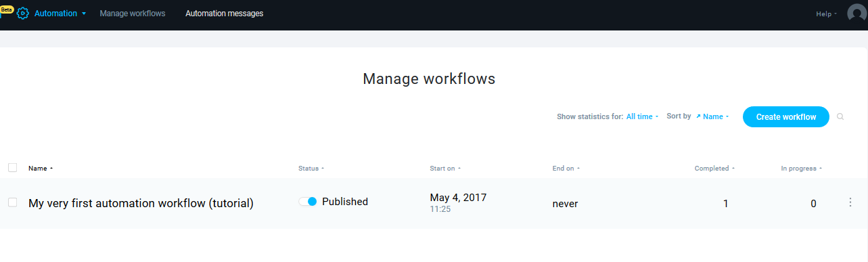The image size is (868, 262).
Task: Click the search magnifier icon
Action: (x=840, y=116)
